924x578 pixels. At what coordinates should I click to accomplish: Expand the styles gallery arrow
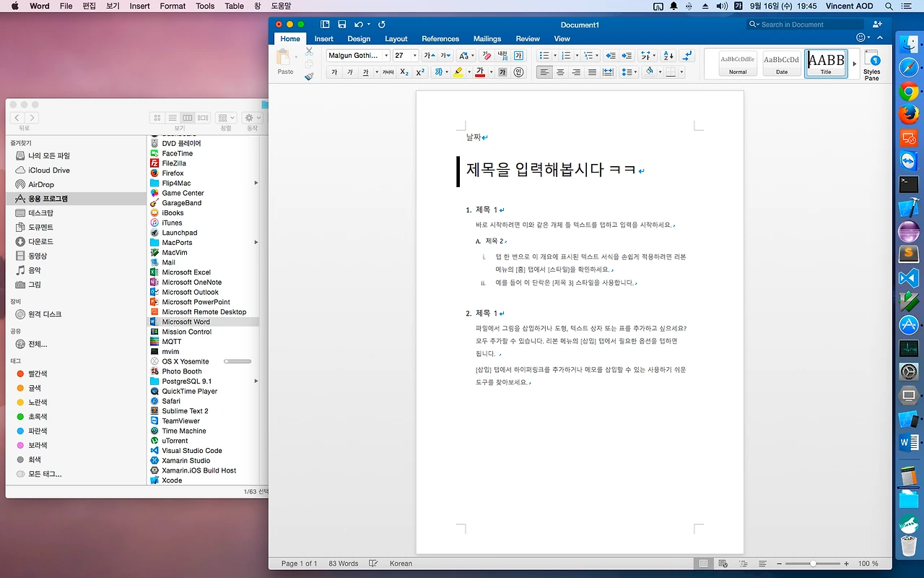[855, 64]
